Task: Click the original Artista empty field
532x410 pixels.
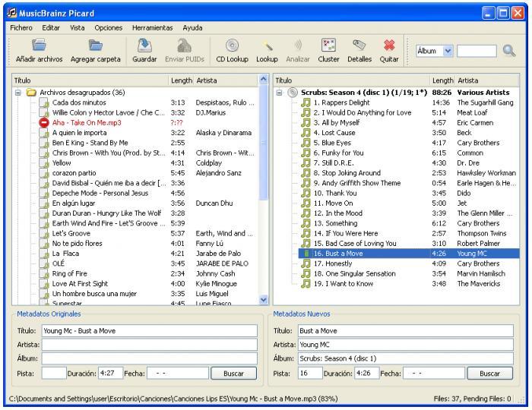Action: pyautogui.click(x=149, y=345)
